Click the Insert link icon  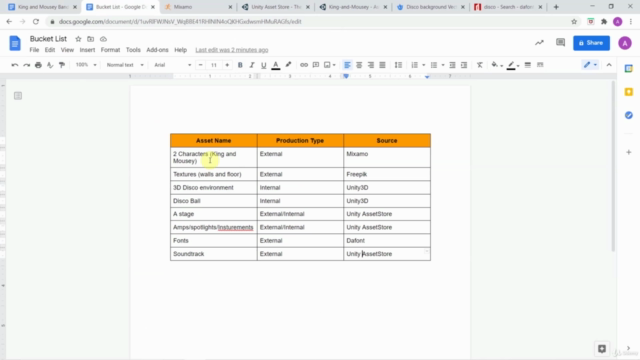(x=304, y=65)
